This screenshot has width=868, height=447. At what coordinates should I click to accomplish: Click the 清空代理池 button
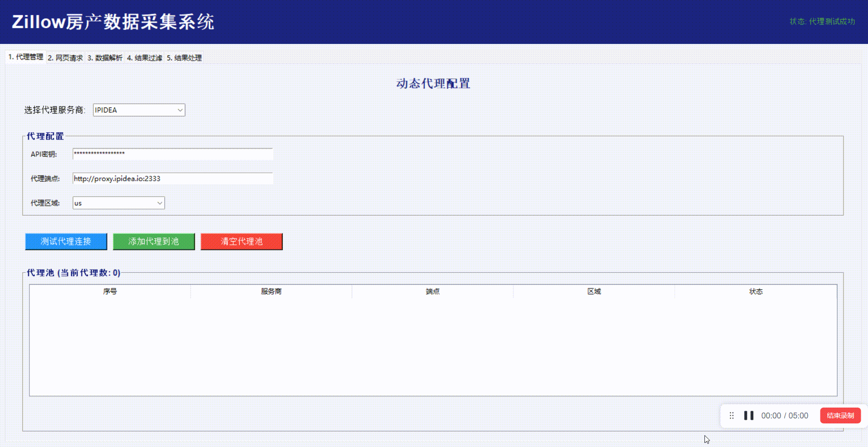pyautogui.click(x=241, y=242)
